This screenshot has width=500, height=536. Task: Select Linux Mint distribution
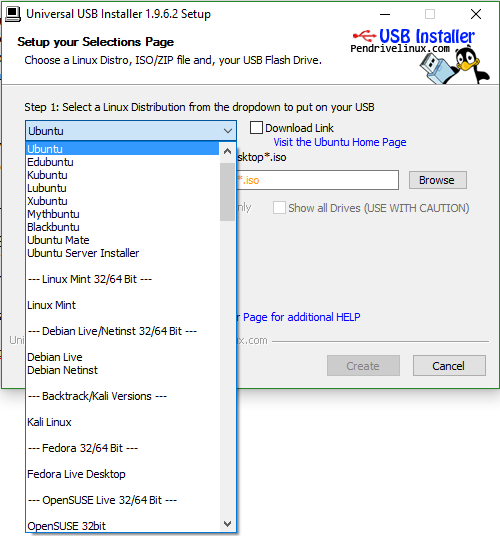tap(122, 305)
